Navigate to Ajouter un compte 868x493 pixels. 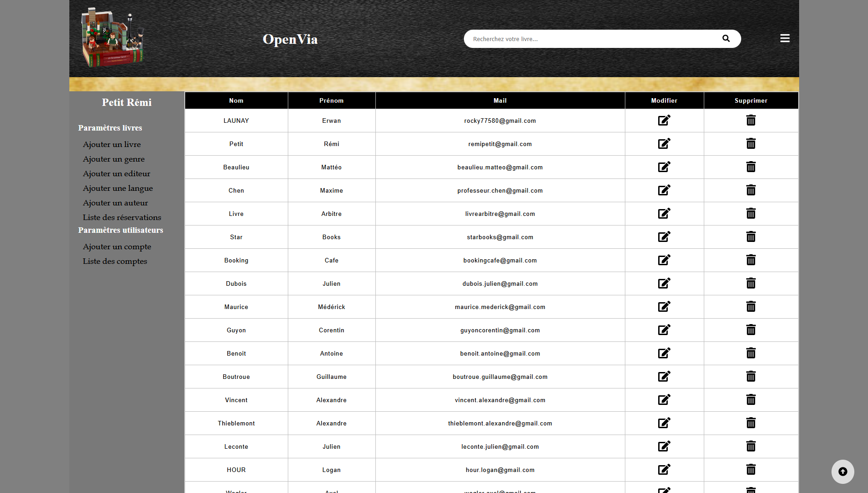[x=117, y=246]
